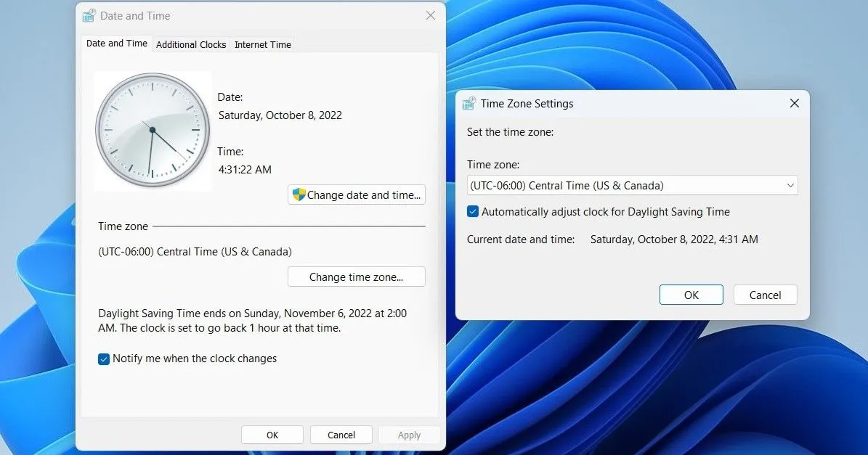Click the shield icon on Change date and time
This screenshot has width=868, height=455.
coord(299,194)
